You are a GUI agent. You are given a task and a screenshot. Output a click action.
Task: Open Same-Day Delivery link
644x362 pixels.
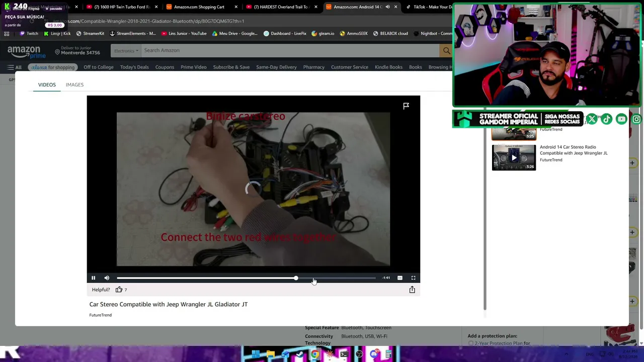(x=276, y=67)
